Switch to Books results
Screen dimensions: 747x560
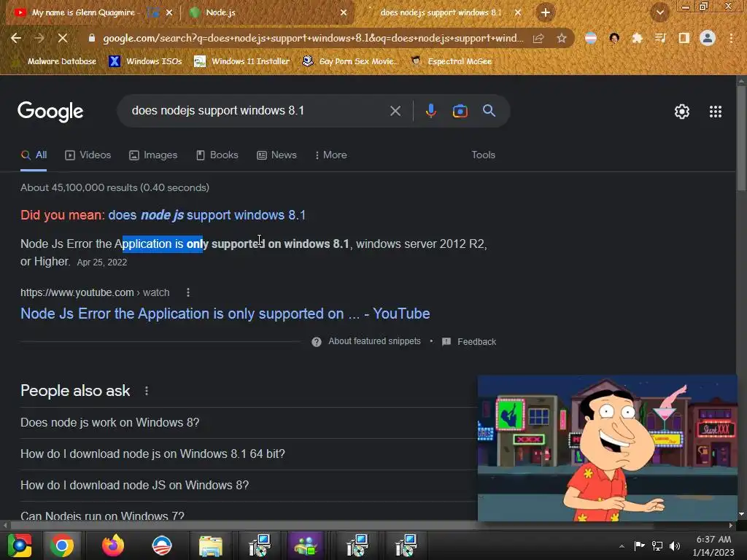[217, 155]
